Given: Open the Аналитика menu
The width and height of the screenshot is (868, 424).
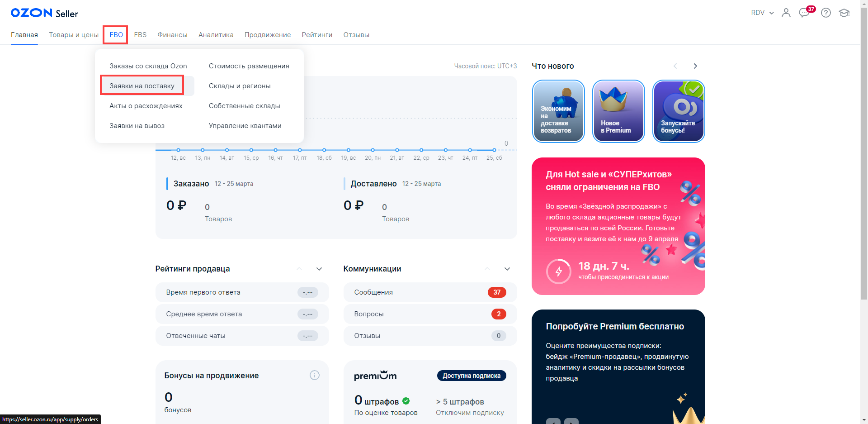Looking at the screenshot, I should 216,35.
